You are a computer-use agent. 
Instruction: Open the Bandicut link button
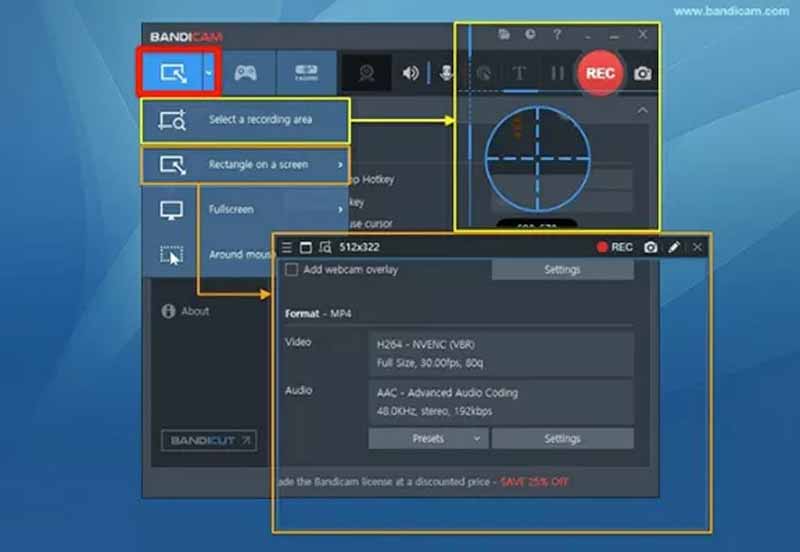coord(209,440)
